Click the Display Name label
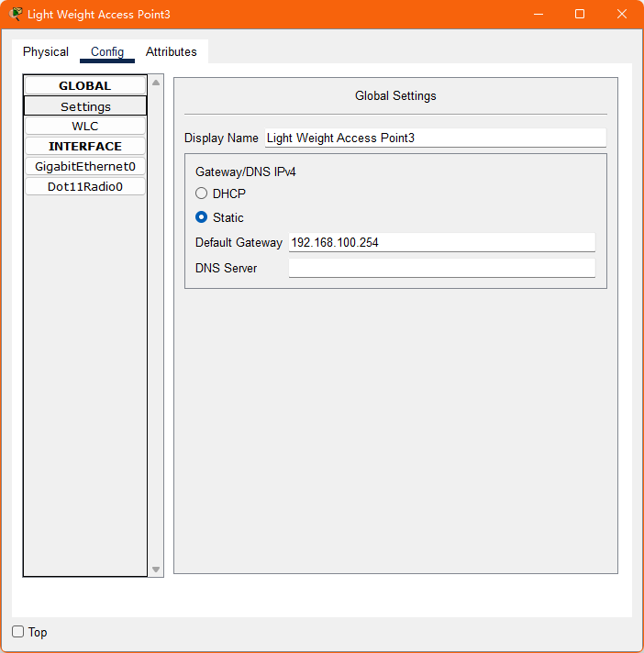The image size is (644, 653). [221, 138]
